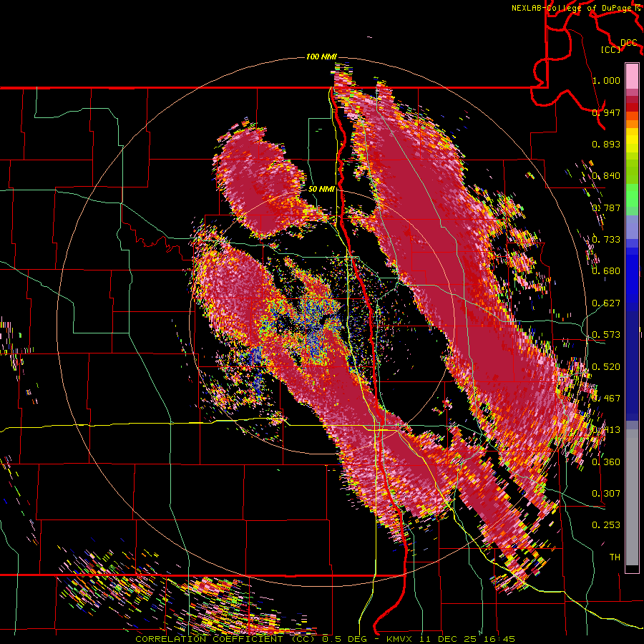
Task: Select the 0.573 color scale value
Action: tap(606, 335)
